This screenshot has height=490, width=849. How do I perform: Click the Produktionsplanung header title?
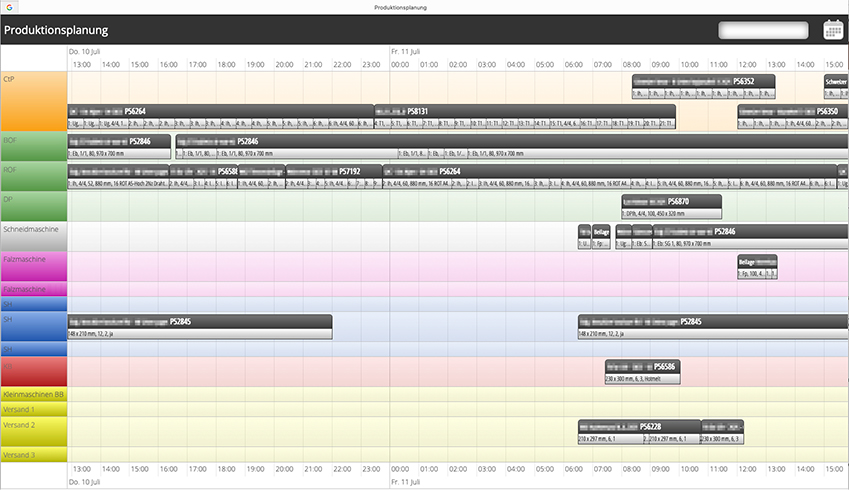tap(56, 30)
